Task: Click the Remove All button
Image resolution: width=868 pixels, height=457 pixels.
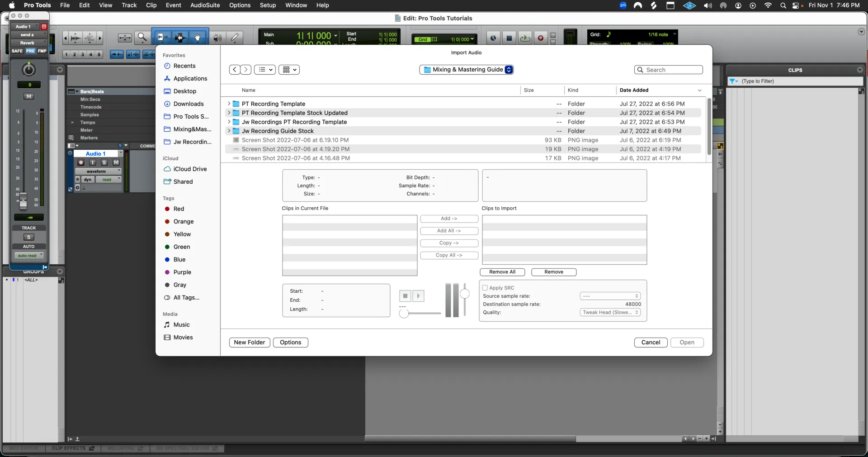Action: (502, 272)
